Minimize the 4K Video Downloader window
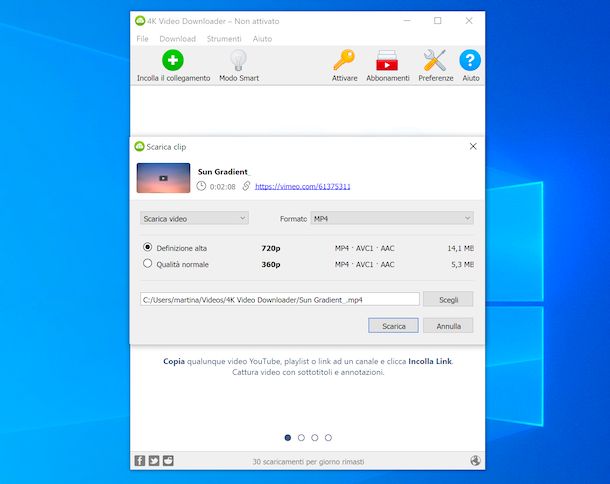The height and width of the screenshot is (484, 610). click(407, 21)
